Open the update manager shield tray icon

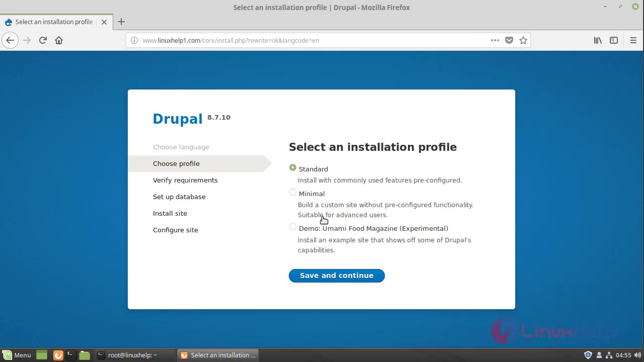[x=588, y=355]
